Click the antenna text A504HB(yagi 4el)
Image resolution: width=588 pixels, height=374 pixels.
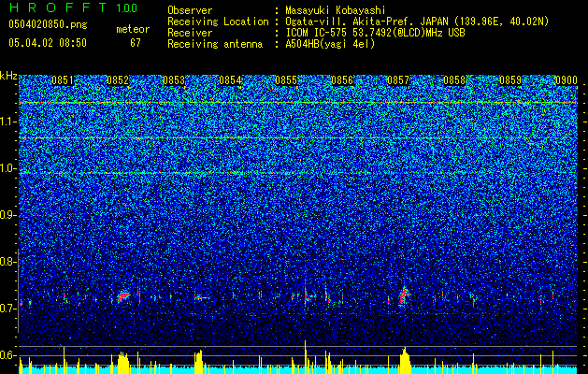tap(330, 44)
